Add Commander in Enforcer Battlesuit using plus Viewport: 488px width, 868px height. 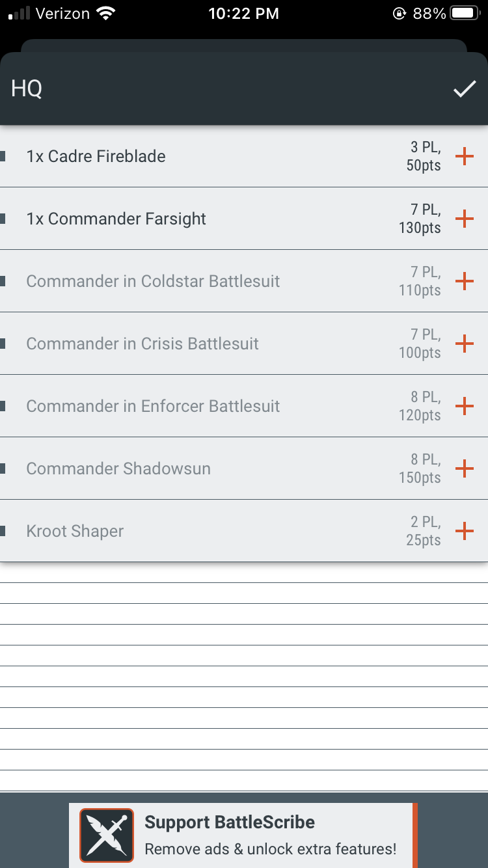pyautogui.click(x=464, y=406)
